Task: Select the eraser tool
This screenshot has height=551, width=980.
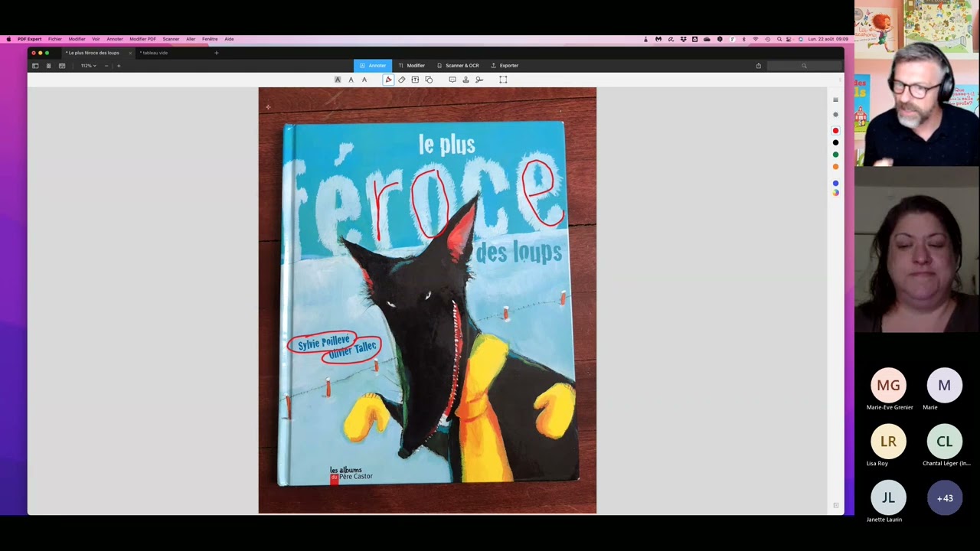Action: (402, 80)
